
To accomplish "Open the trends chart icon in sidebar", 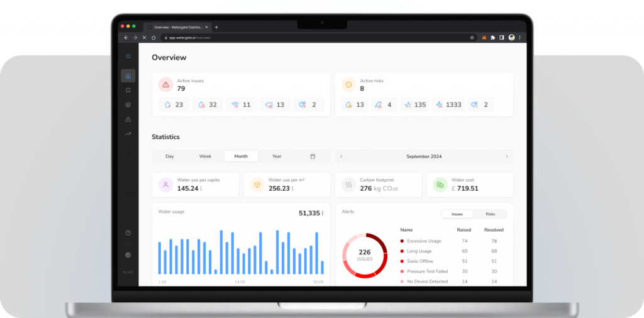I will (128, 133).
